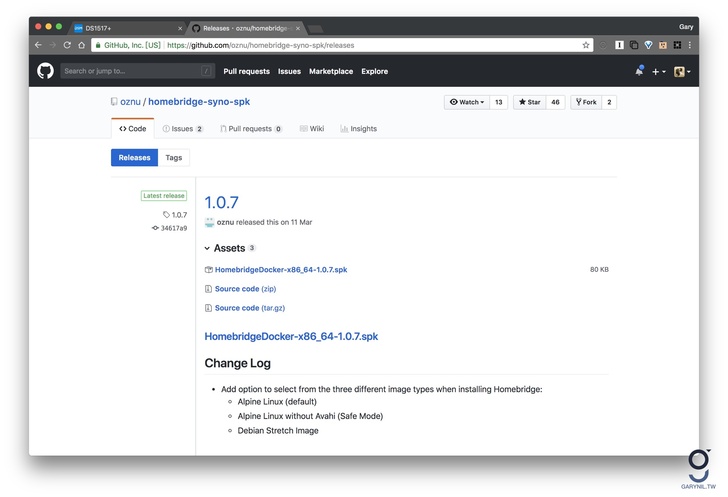This screenshot has height=497, width=728.
Task: Go to the browser home page
Action: click(82, 45)
